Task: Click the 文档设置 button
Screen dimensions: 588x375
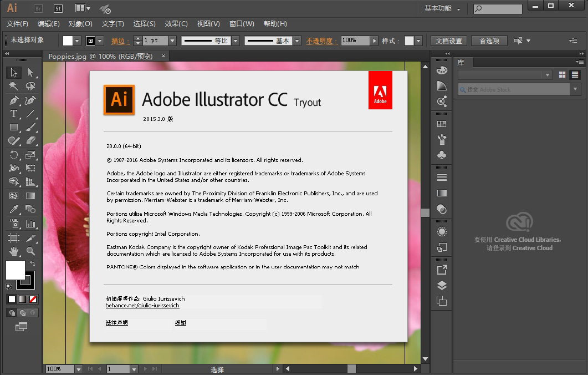Action: click(449, 40)
